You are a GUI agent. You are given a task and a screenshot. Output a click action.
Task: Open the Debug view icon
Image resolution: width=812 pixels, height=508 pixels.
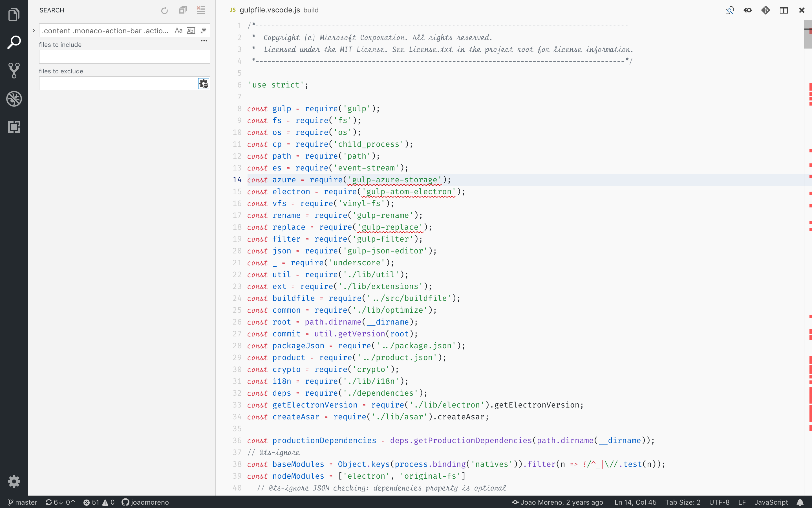click(x=14, y=99)
